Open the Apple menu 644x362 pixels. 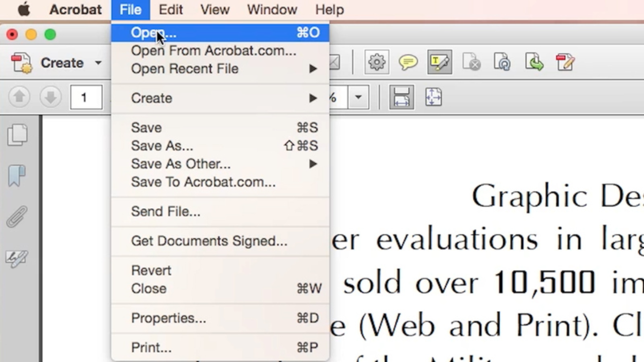pyautogui.click(x=24, y=9)
